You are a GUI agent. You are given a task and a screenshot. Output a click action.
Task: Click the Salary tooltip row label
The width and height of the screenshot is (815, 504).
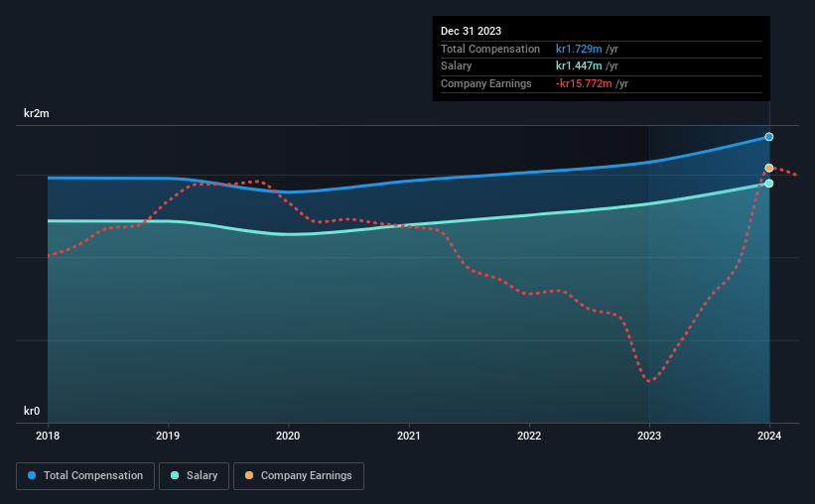point(457,66)
